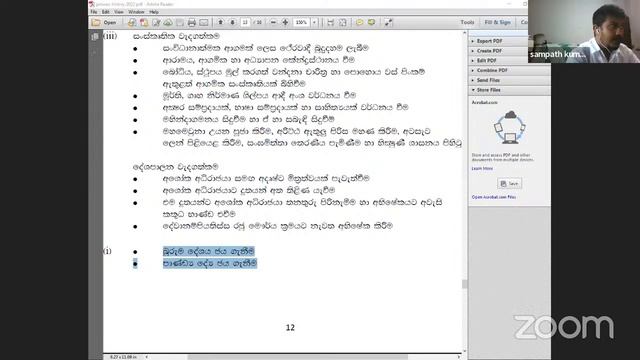Screen dimensions: 640x360
Task: Print the document using printer icon
Action: coord(191,22)
